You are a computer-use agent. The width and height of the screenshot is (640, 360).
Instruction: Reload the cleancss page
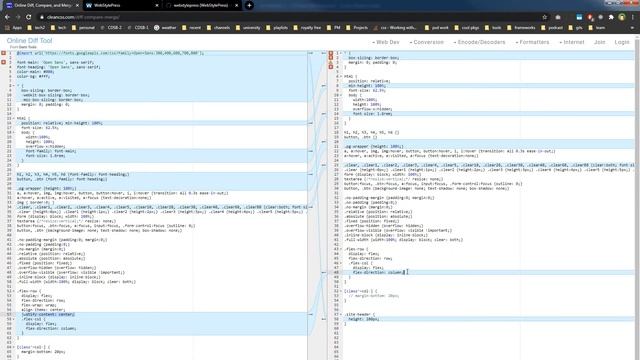pos(29,17)
